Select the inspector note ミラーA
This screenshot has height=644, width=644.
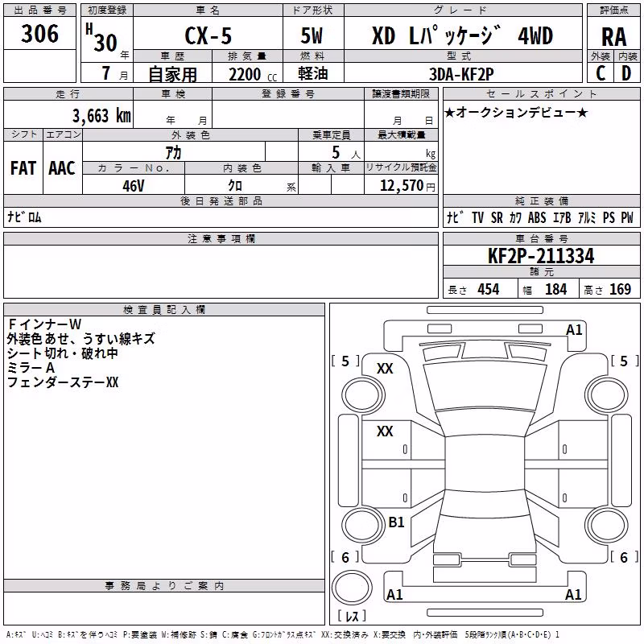coord(31,368)
